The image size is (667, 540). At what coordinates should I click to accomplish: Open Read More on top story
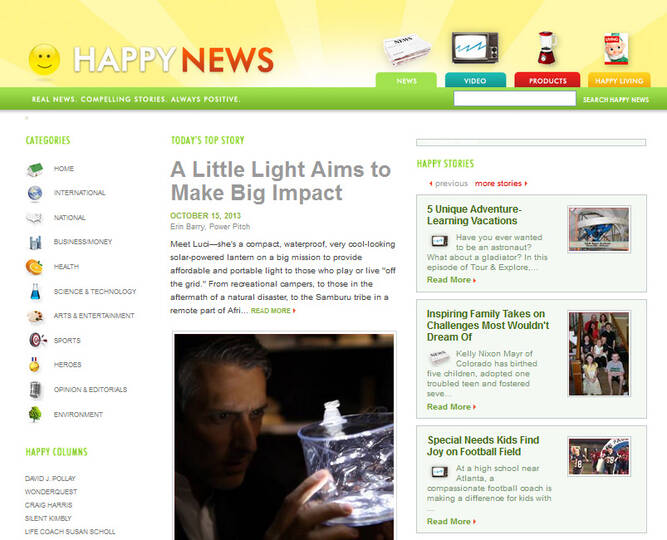click(x=273, y=311)
